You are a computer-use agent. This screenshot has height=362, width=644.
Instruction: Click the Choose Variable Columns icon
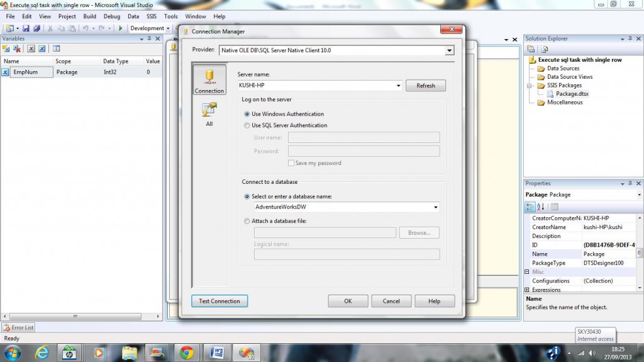[x=56, y=48]
